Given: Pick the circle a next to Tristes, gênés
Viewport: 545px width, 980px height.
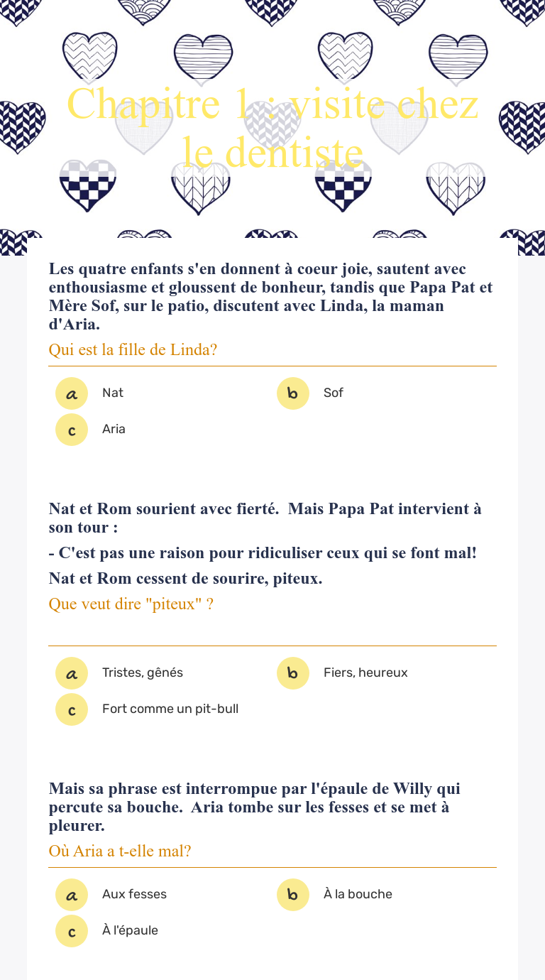Looking at the screenshot, I should pyautogui.click(x=72, y=673).
